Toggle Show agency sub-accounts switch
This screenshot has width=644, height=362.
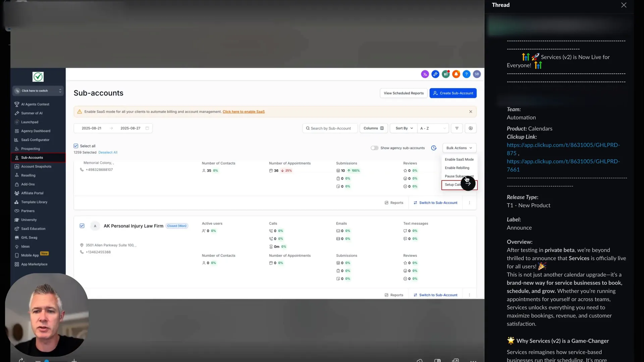[374, 148]
